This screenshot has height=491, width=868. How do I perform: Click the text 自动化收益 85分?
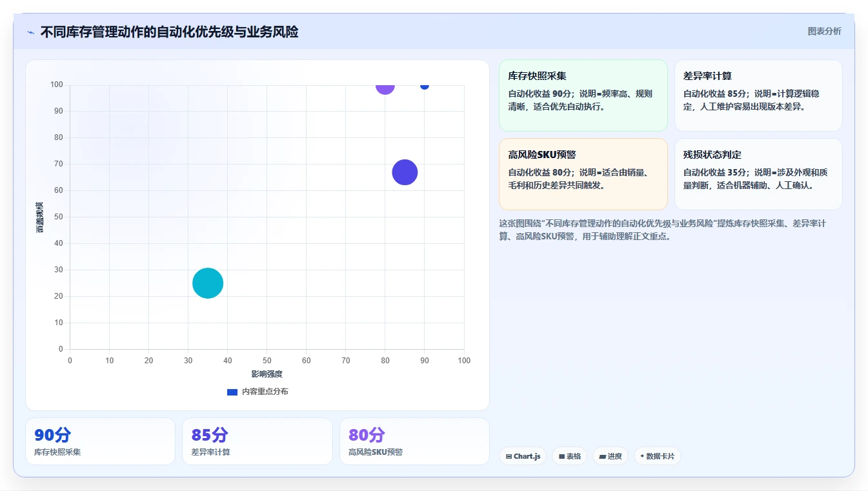[715, 94]
